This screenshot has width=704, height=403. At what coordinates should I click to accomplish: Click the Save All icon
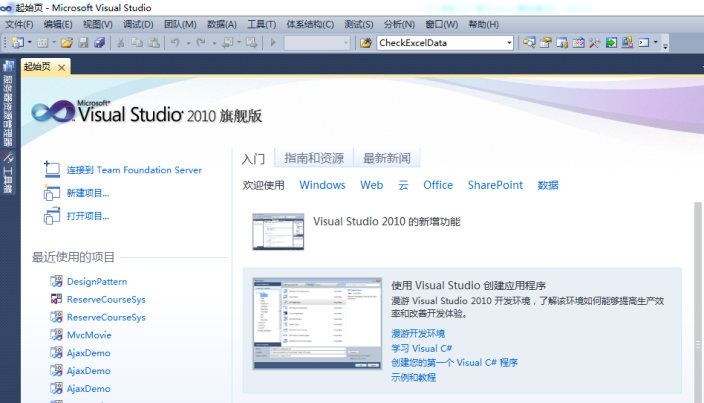[99, 43]
